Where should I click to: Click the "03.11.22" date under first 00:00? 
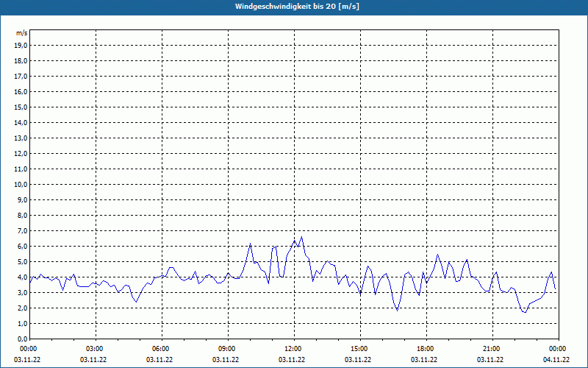click(x=27, y=360)
